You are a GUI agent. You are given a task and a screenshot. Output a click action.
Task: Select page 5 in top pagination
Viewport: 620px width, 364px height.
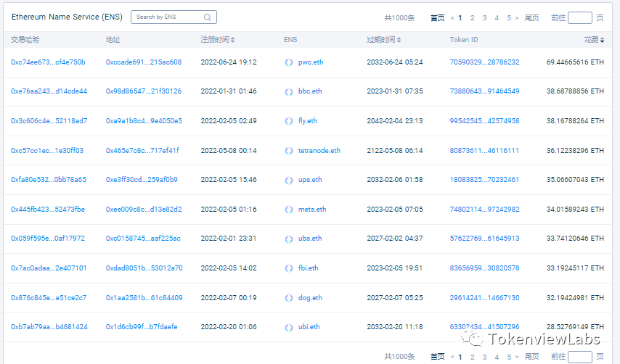pyautogui.click(x=509, y=18)
